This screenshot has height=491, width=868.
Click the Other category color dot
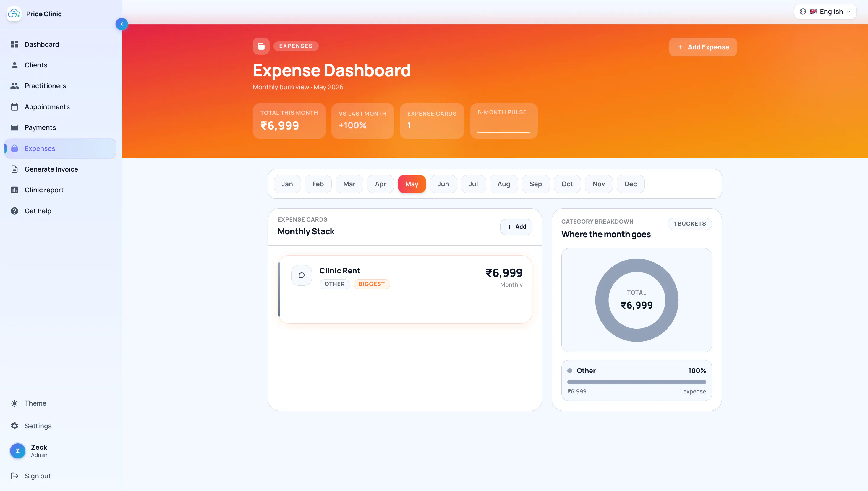(x=570, y=371)
